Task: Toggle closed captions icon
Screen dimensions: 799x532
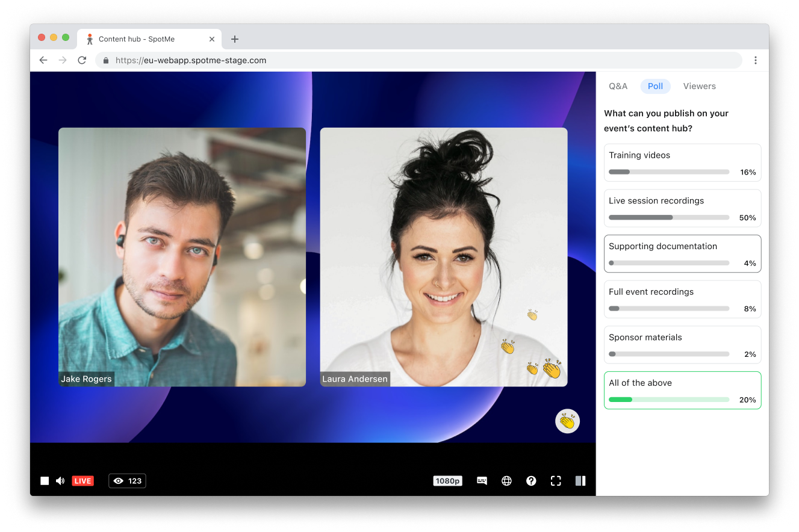Action: click(x=482, y=481)
